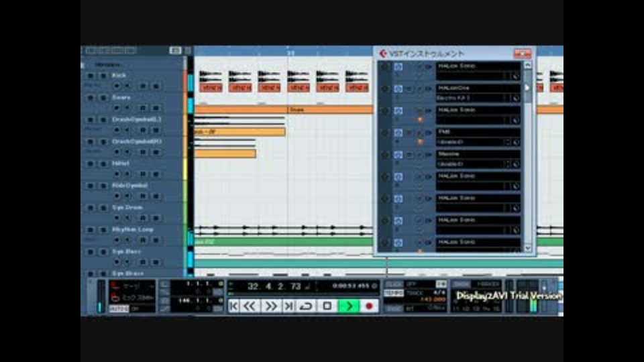Browse presets for the FM8 slot
The image size is (644, 362).
[516, 142]
